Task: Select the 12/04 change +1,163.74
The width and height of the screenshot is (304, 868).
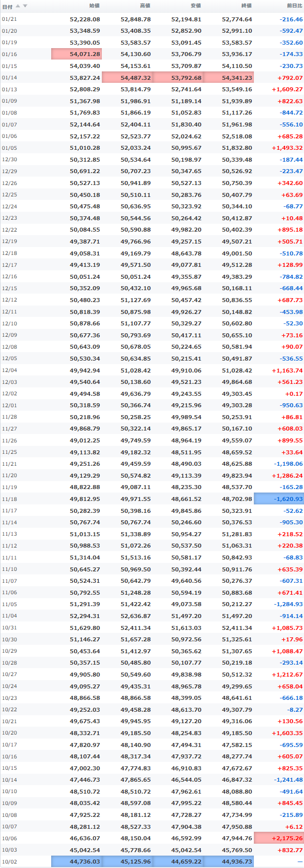Action: (x=287, y=371)
